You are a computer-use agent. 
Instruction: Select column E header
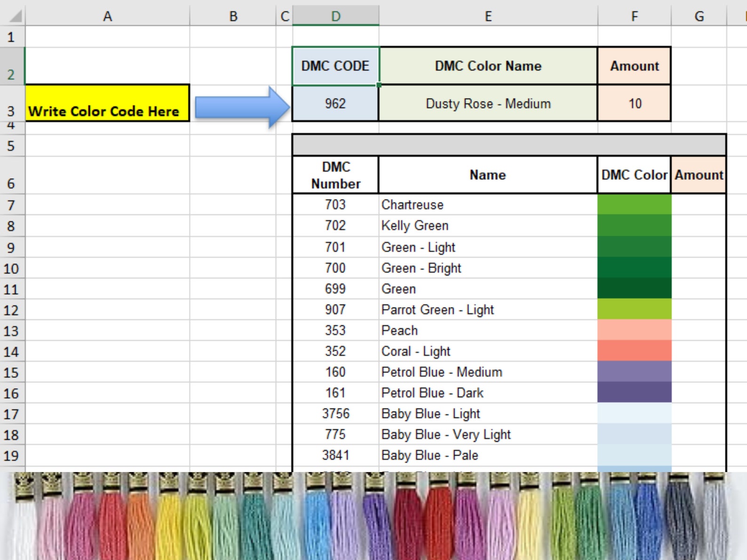[488, 16]
